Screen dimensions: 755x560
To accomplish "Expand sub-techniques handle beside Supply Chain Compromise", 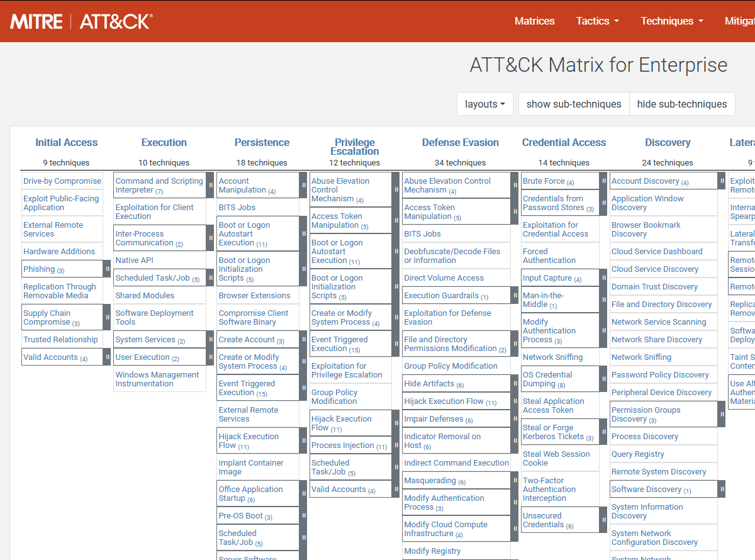I will click(x=107, y=317).
